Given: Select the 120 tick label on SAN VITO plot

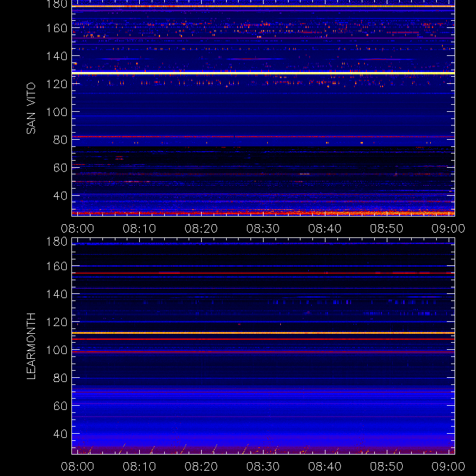Looking at the screenshot, I should tap(57, 84).
